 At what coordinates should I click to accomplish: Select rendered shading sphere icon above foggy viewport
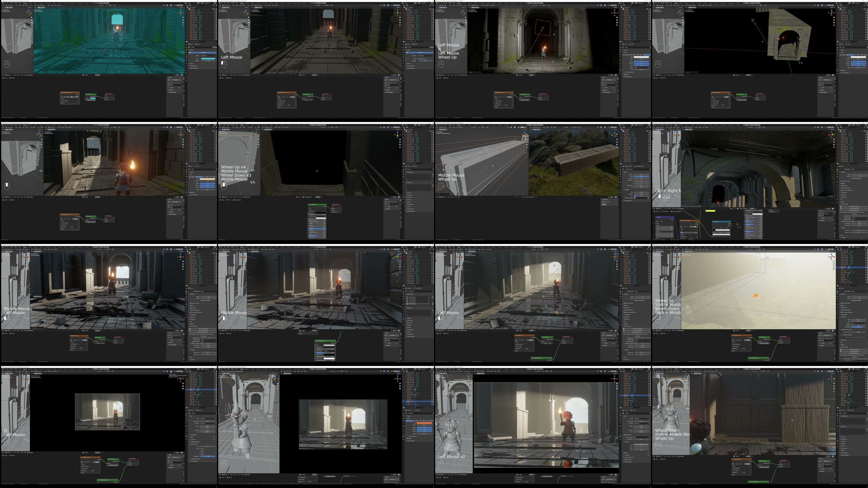click(x=833, y=249)
